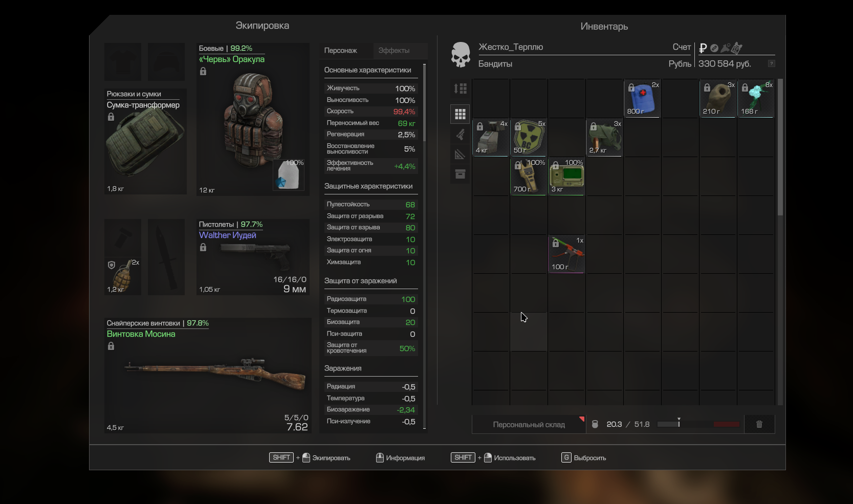The image size is (853, 504).
Task: Select the all-items grid filter
Action: pos(460,114)
